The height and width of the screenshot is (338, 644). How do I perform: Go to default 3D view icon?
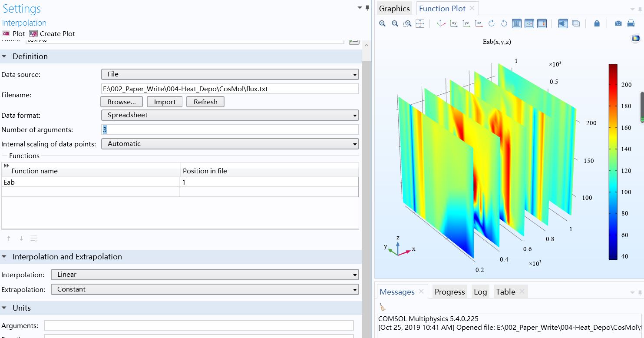click(441, 23)
